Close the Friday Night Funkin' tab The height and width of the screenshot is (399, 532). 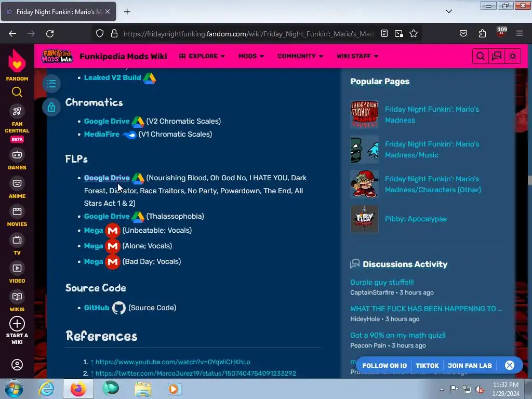[x=108, y=11]
